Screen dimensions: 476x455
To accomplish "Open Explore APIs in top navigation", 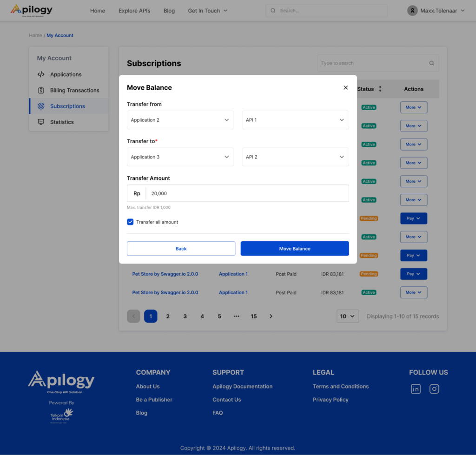I will click(x=134, y=11).
